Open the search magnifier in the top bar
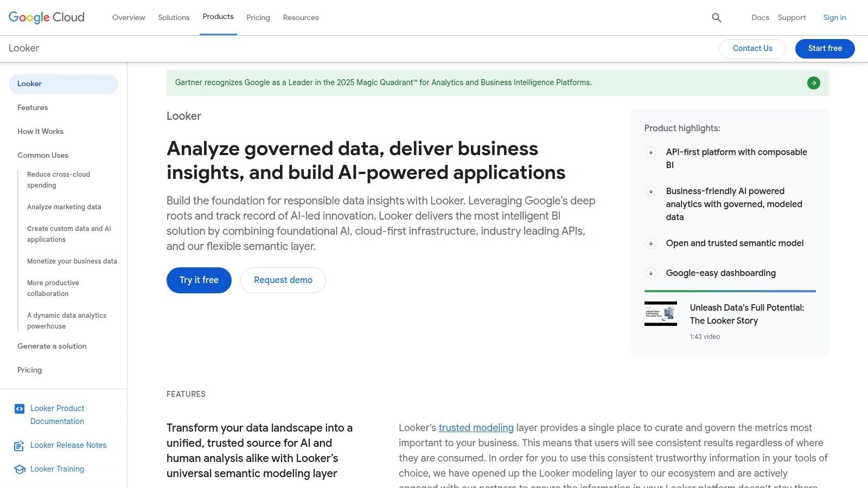Screen dimensions: 868x488 [x=716, y=17]
